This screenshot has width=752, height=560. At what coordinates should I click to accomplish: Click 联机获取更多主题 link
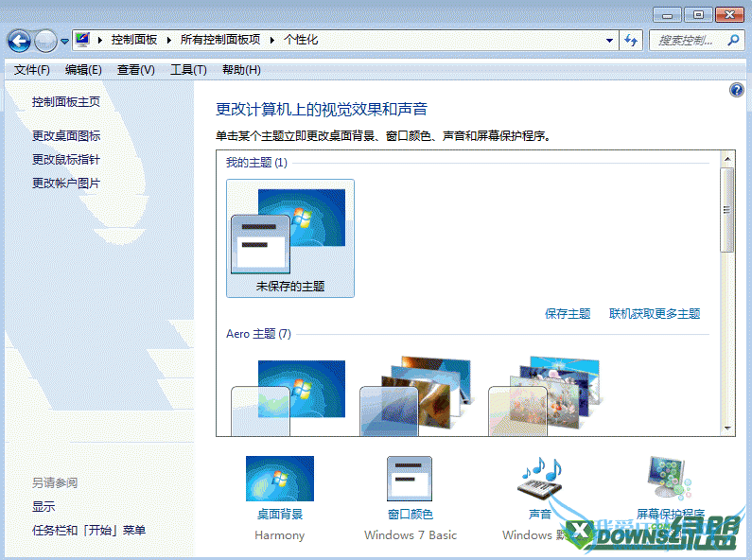[655, 314]
